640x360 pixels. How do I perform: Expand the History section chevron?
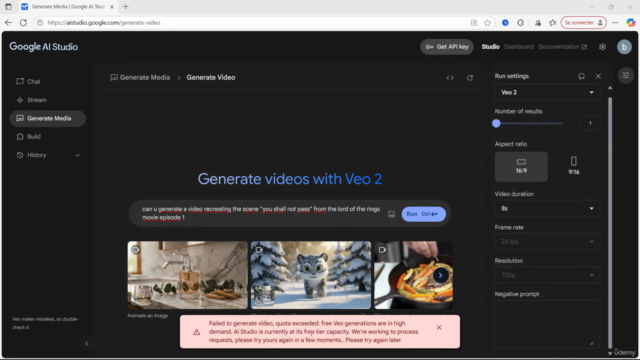pyautogui.click(x=78, y=155)
